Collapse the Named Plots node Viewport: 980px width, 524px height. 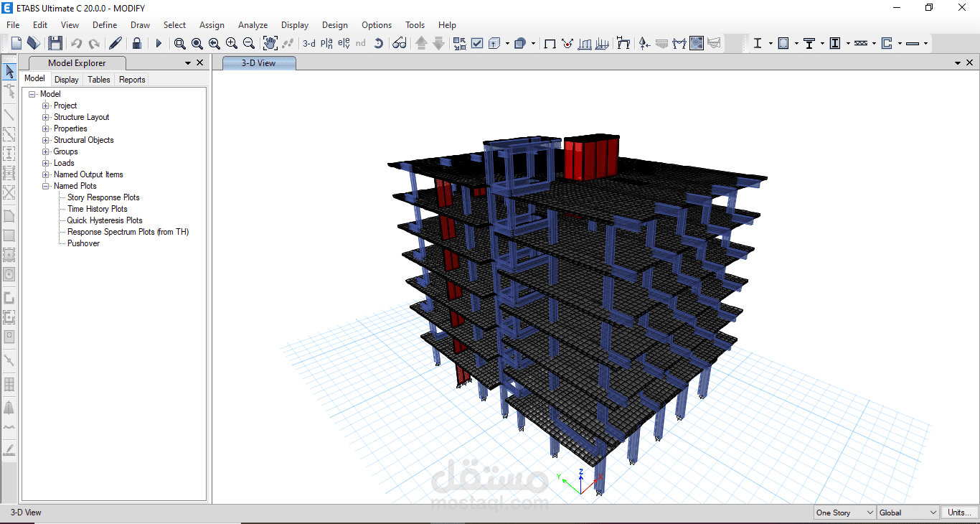click(x=46, y=186)
